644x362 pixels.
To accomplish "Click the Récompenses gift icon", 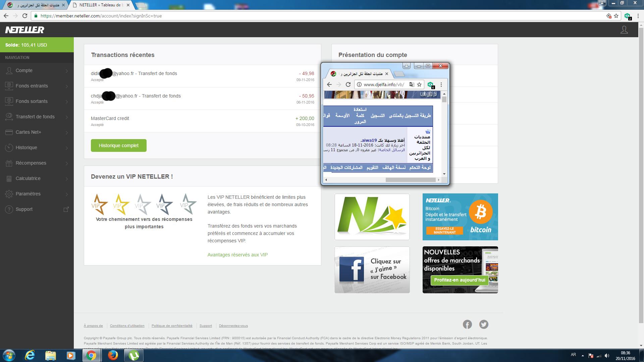I will coord(9,163).
